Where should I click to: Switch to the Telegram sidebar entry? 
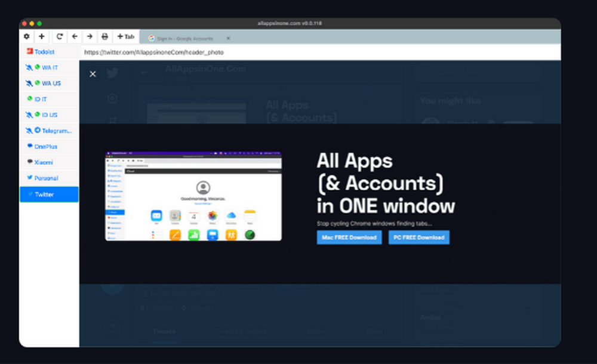click(x=49, y=131)
